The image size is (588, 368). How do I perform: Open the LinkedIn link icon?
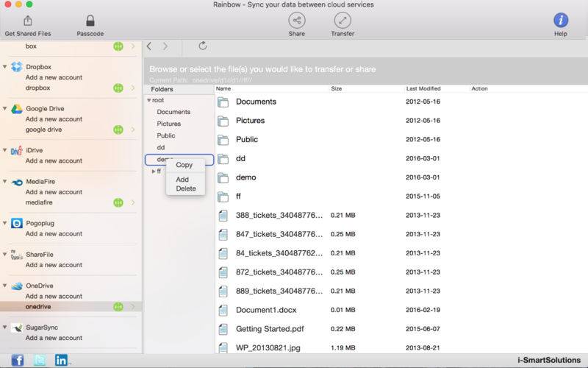(x=61, y=361)
